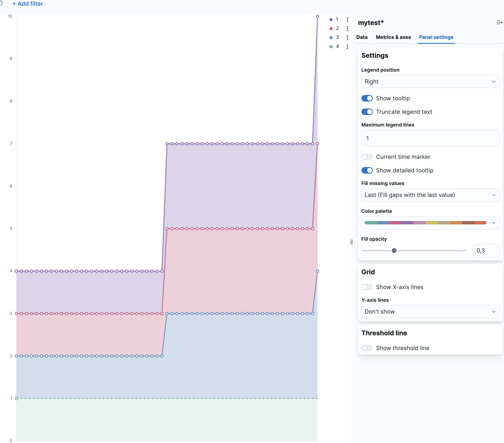504x443 pixels.
Task: Adjust the Fill opacity slider
Action: 394,250
